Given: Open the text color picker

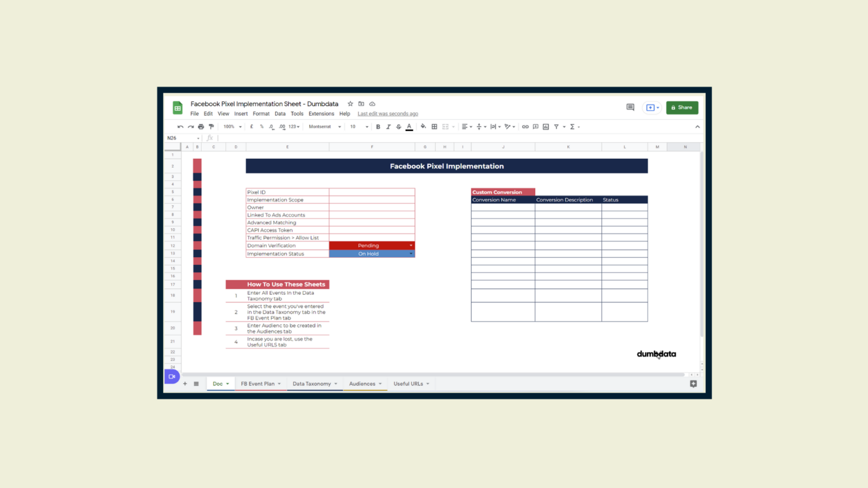Looking at the screenshot, I should [409, 127].
